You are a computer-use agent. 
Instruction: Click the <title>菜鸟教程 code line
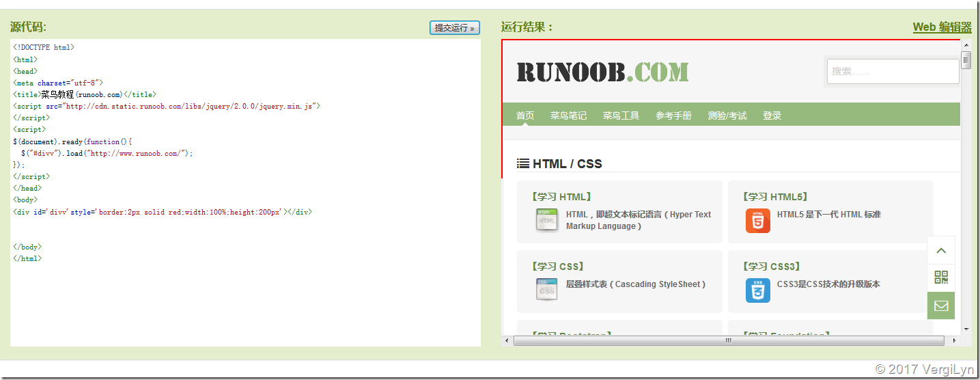pos(85,94)
